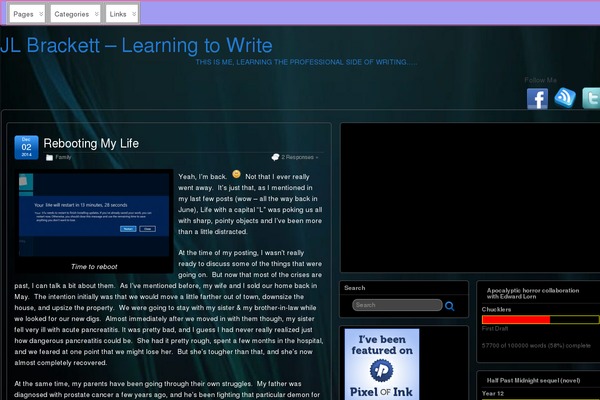This screenshot has width=600, height=400.
Task: Click the Dec 02 2014 date badge
Action: click(26, 148)
